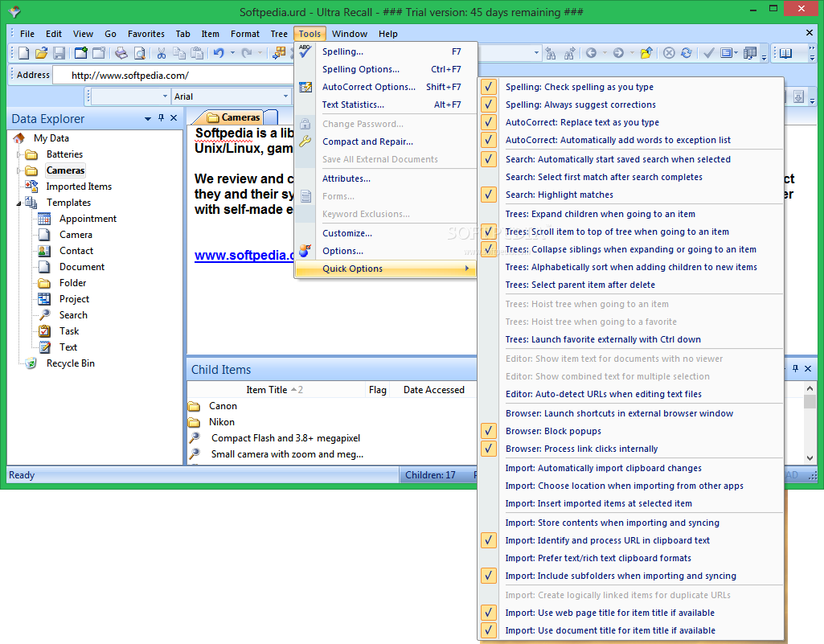
Task: Select Spelling Options menu entry
Action: click(x=386, y=69)
